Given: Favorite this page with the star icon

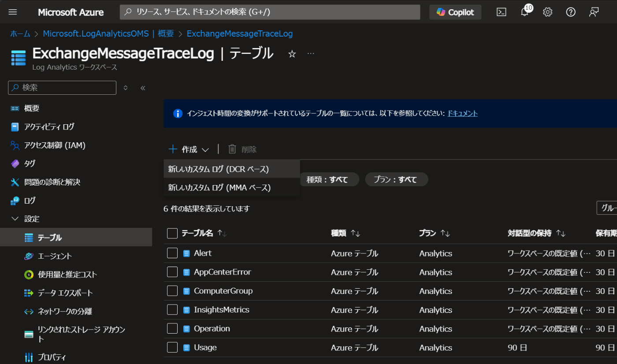Looking at the screenshot, I should [292, 54].
